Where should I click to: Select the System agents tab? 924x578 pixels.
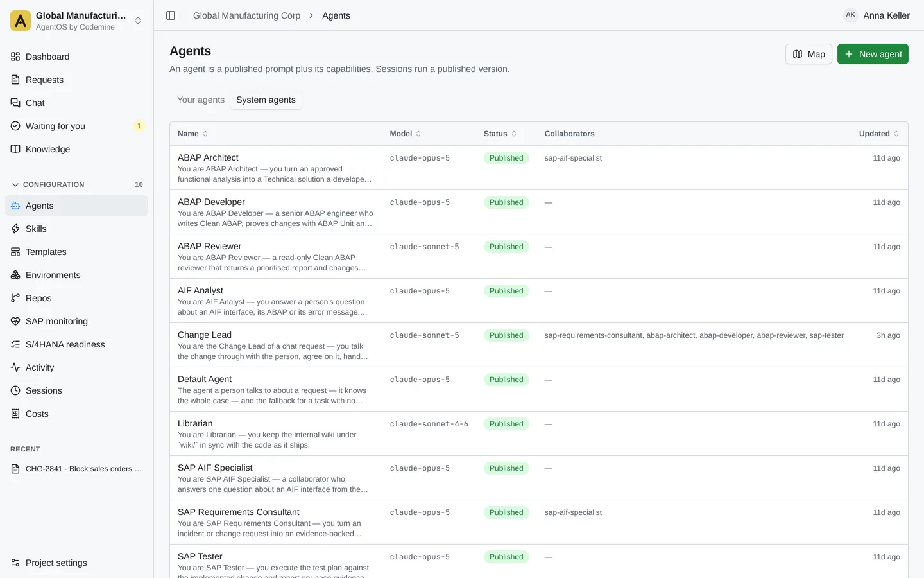click(266, 100)
